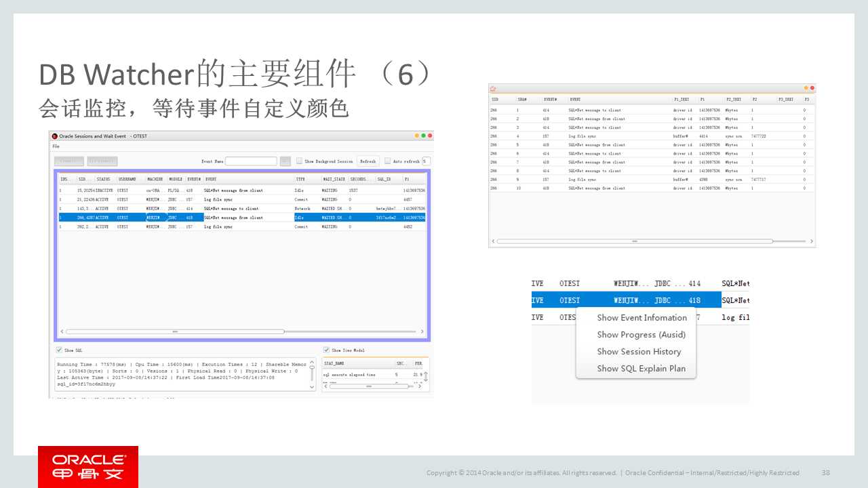Click the left scroll arrow of sessions table
The height and width of the screenshot is (488, 868).
pos(62,331)
